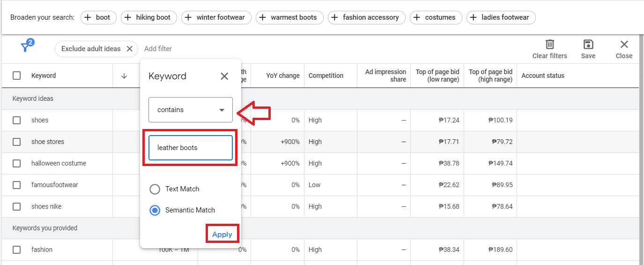Check the box for 'halloween costume'

(x=17, y=163)
